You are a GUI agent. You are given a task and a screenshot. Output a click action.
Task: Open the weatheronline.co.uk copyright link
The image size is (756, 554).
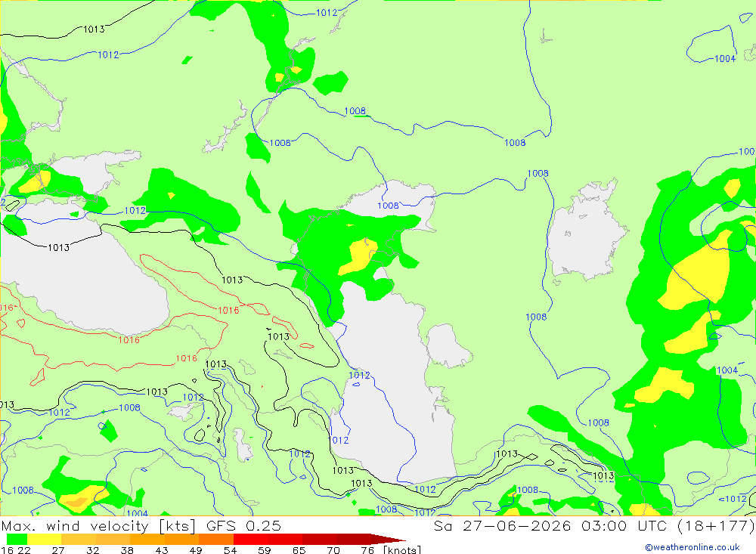pyautogui.click(x=692, y=547)
